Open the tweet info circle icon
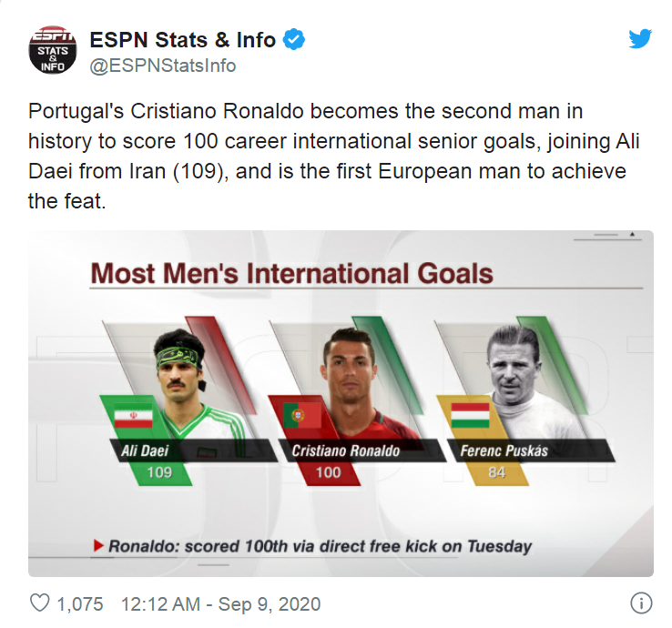Image resolution: width=672 pixels, height=628 pixels. point(641,603)
